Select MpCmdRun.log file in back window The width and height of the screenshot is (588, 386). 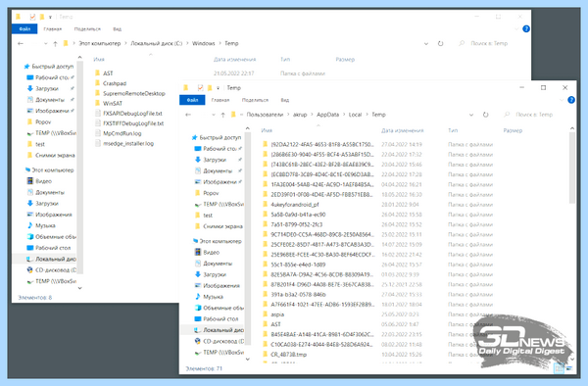[122, 133]
